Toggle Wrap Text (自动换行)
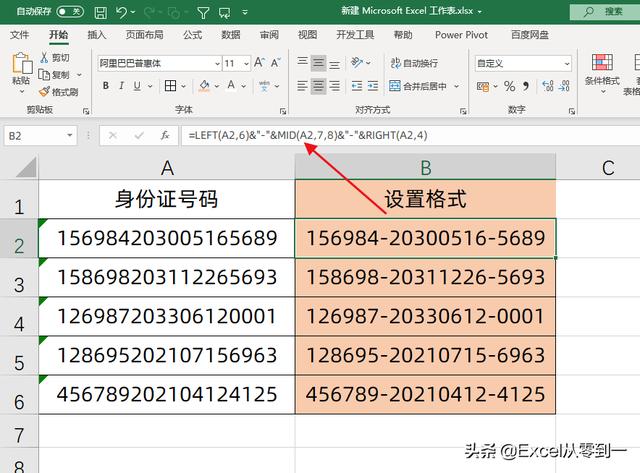This screenshot has height=473, width=640. (414, 63)
